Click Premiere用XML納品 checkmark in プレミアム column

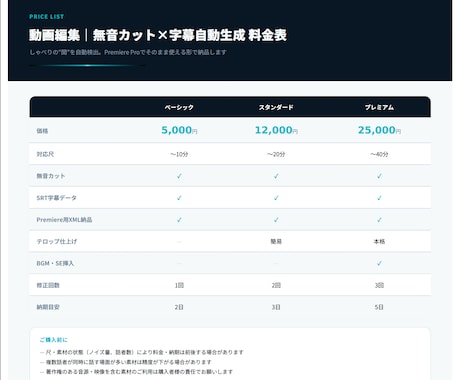click(379, 220)
